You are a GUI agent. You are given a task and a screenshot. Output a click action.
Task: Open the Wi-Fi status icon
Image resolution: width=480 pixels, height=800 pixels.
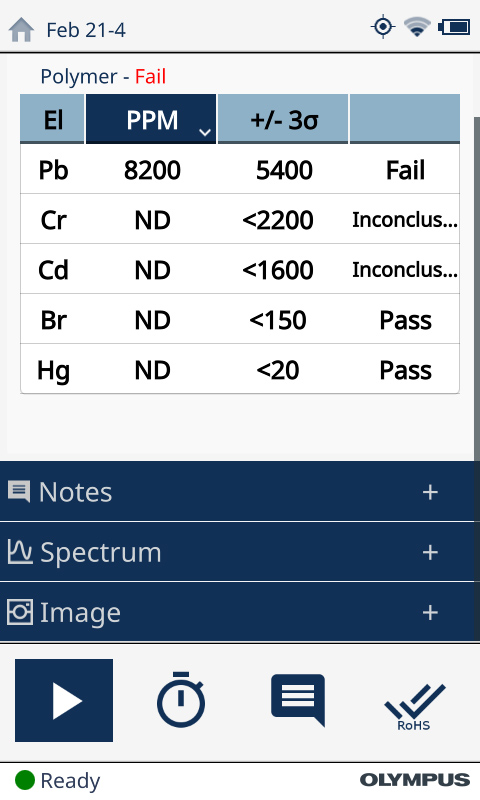[x=417, y=27]
